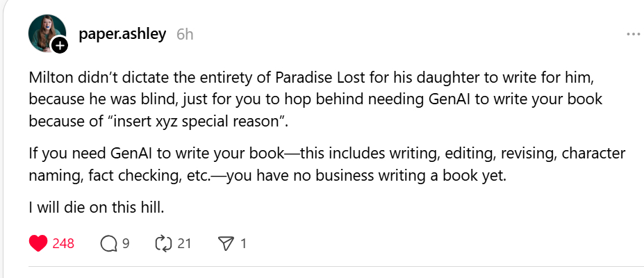Screen dimensions: 644x278
Task: Visit the paper.ashley username link
Action: click(x=122, y=34)
